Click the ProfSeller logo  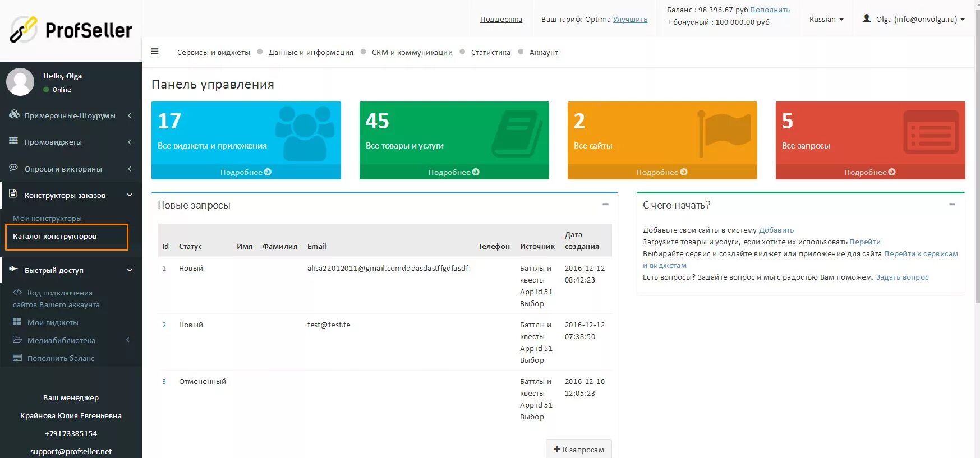(71, 29)
